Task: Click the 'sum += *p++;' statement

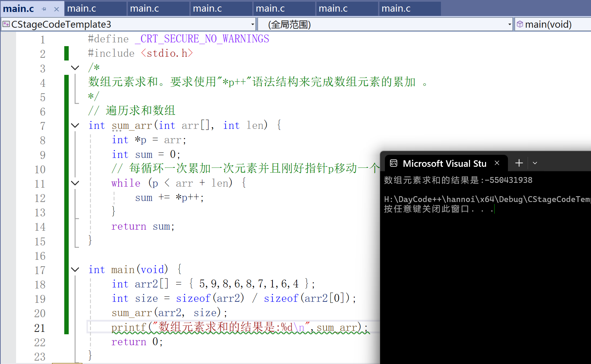Action: (170, 198)
